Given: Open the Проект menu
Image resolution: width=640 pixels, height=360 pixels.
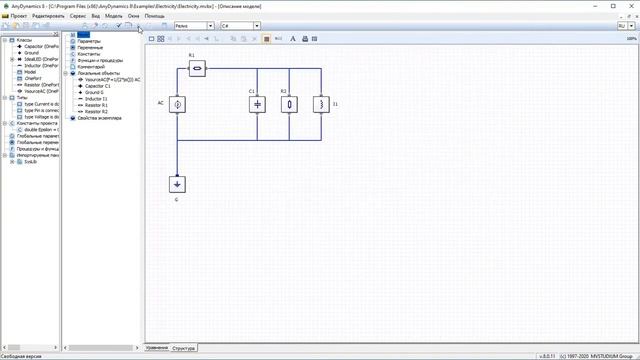Looking at the screenshot, I should [18, 16].
